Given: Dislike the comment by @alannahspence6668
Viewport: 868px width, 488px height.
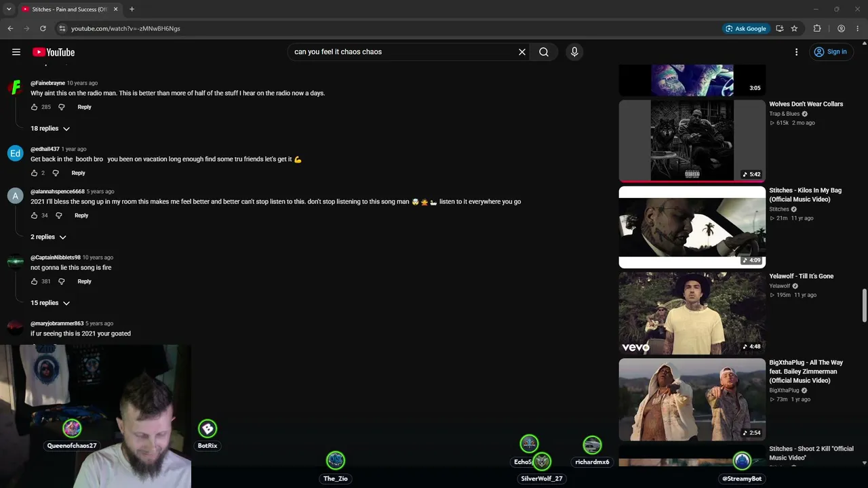Looking at the screenshot, I should (x=58, y=216).
